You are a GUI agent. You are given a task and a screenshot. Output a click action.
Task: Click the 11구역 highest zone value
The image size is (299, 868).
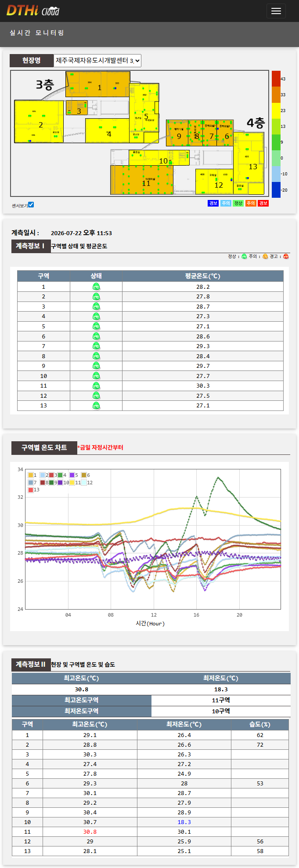(221, 700)
